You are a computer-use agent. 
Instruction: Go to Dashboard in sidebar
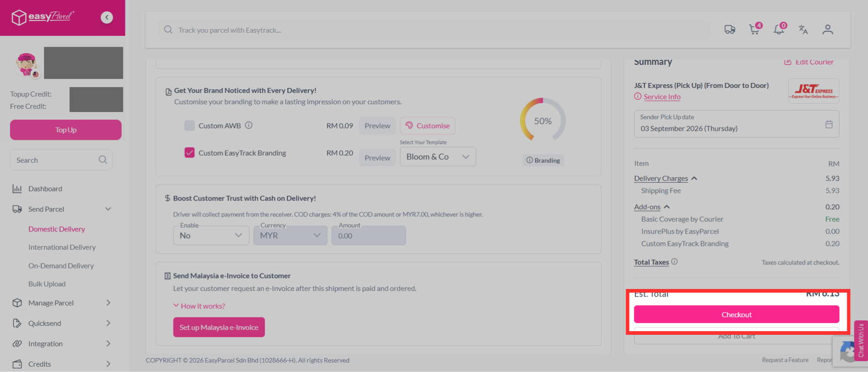tap(45, 189)
